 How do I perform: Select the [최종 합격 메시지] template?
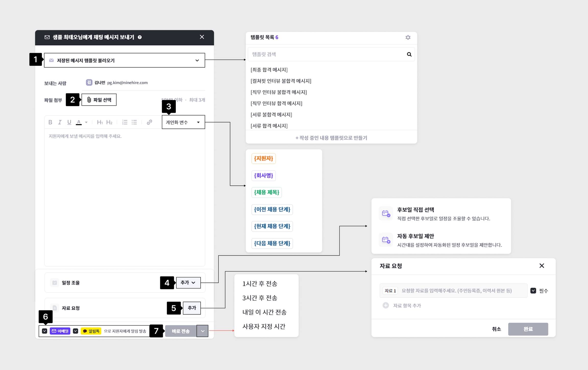tap(269, 70)
